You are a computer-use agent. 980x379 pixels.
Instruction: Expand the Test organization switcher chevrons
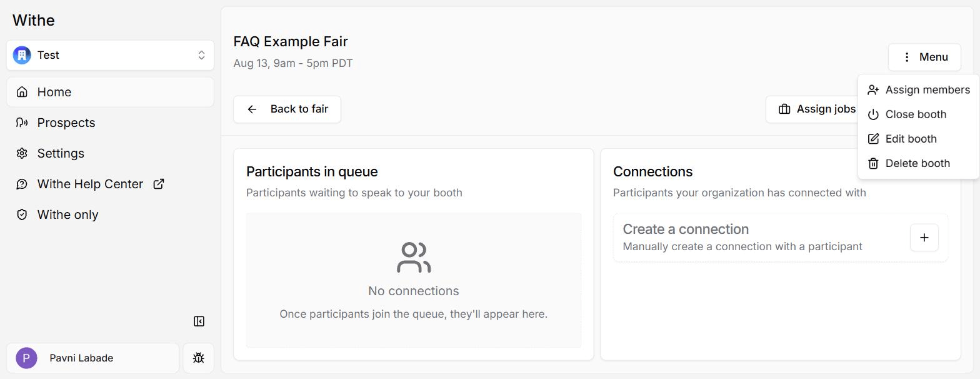click(201, 55)
